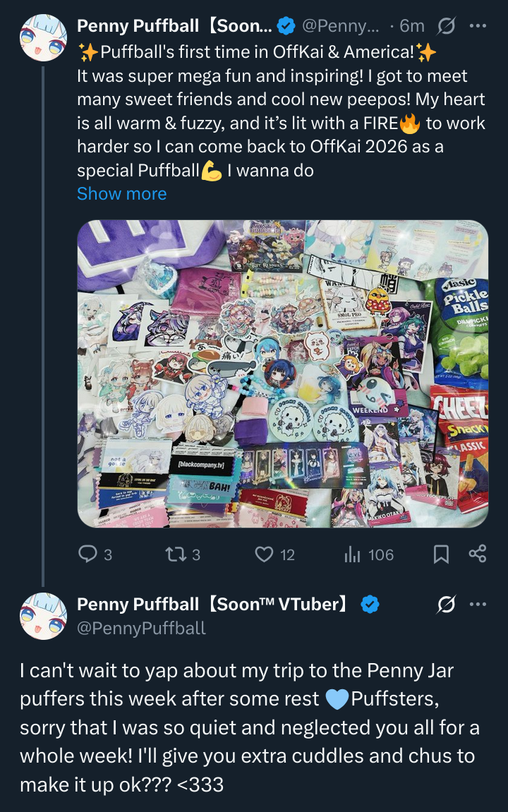
Task: Like the post with 12 likes
Action: (x=264, y=555)
